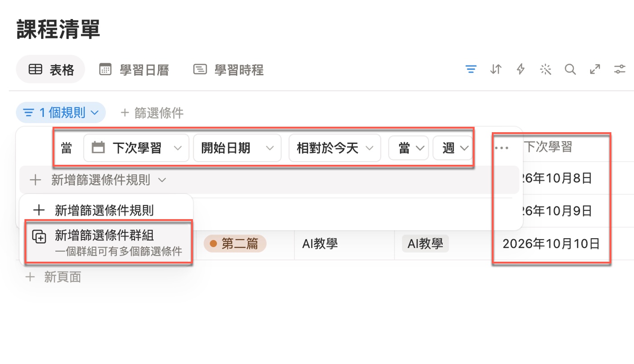Click the 下次學習 column header
634x364 pixels.
click(x=548, y=147)
